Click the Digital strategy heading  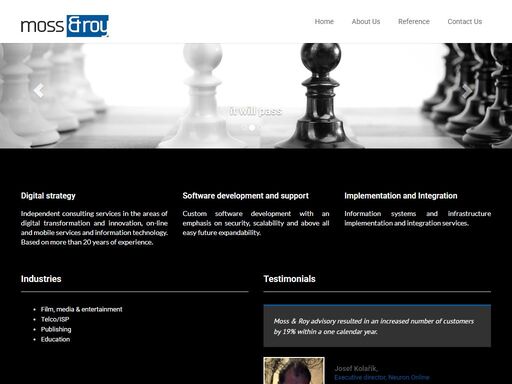[48, 196]
